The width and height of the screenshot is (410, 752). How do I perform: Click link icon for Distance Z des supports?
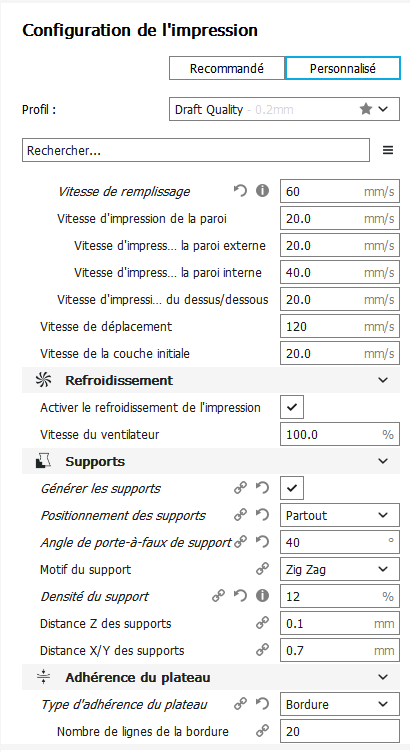click(x=262, y=623)
